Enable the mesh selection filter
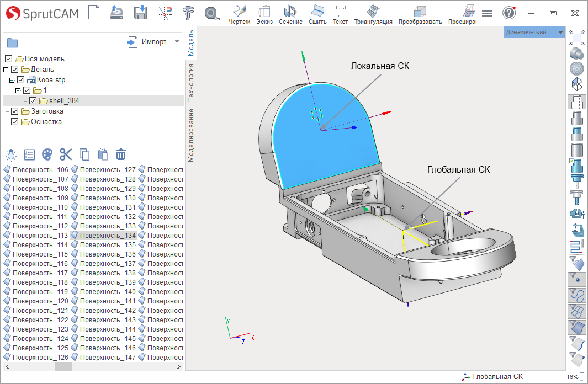Viewport: 588px width, 384px height. (x=577, y=311)
